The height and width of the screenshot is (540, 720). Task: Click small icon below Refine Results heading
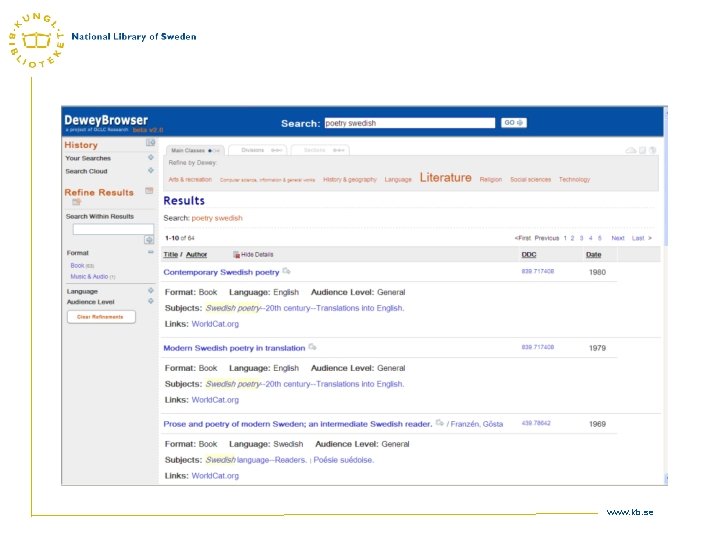coord(76,202)
